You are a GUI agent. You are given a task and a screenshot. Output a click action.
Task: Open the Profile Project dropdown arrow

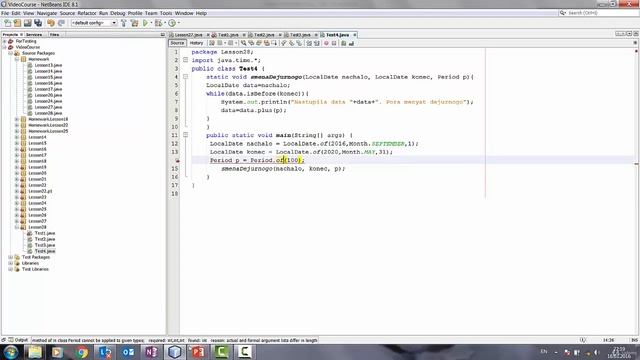[x=179, y=23]
